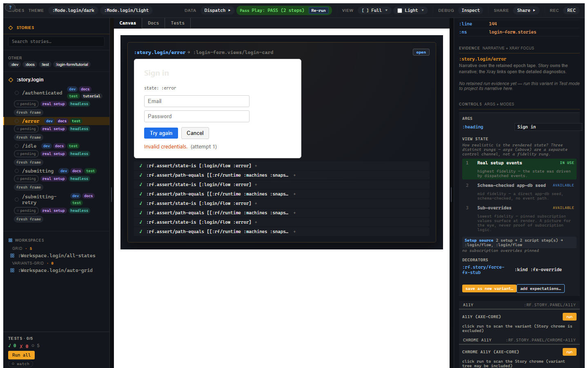
Task: Expand the second assert/path-equals row plus
Action: point(294,194)
